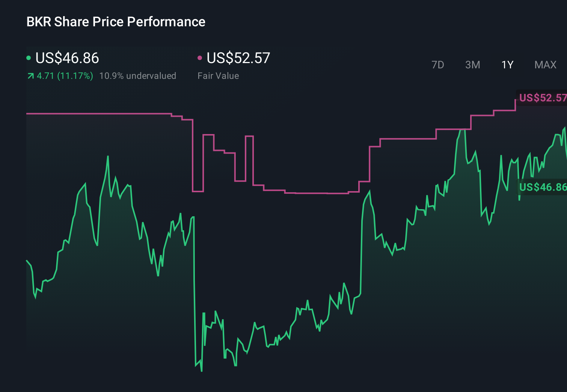Expand the Fair Value details
This screenshot has height=392, width=567.
pos(218,76)
